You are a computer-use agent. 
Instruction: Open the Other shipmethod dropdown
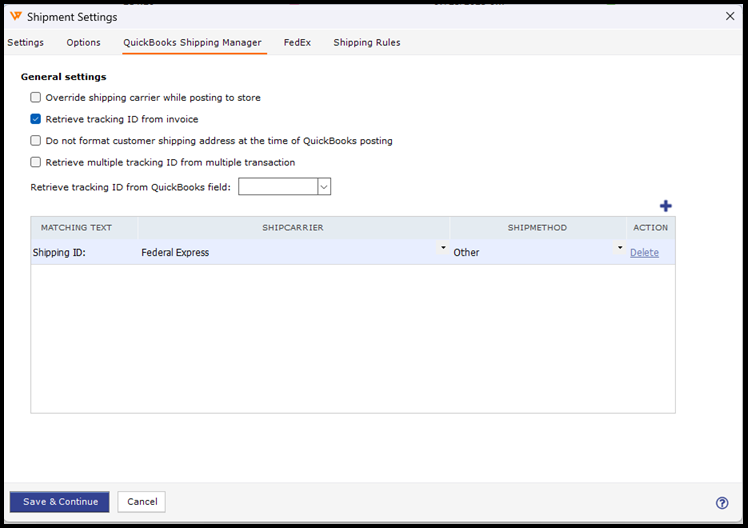point(620,248)
